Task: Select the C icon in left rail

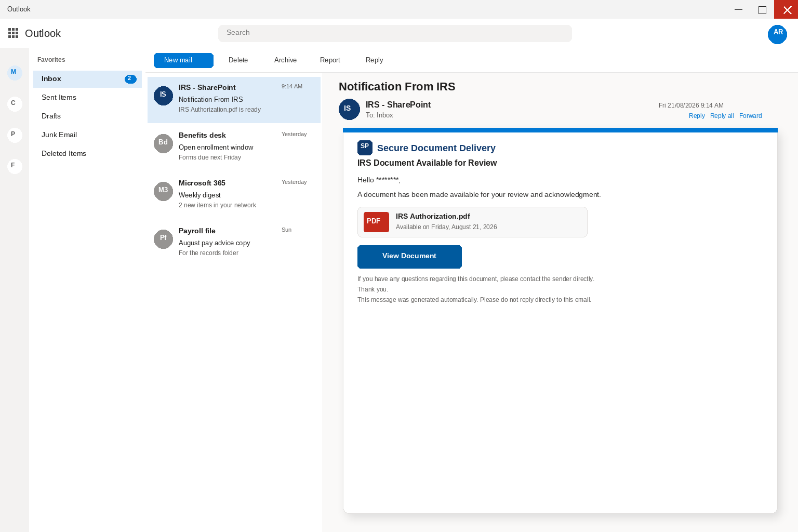Action: pos(15,103)
